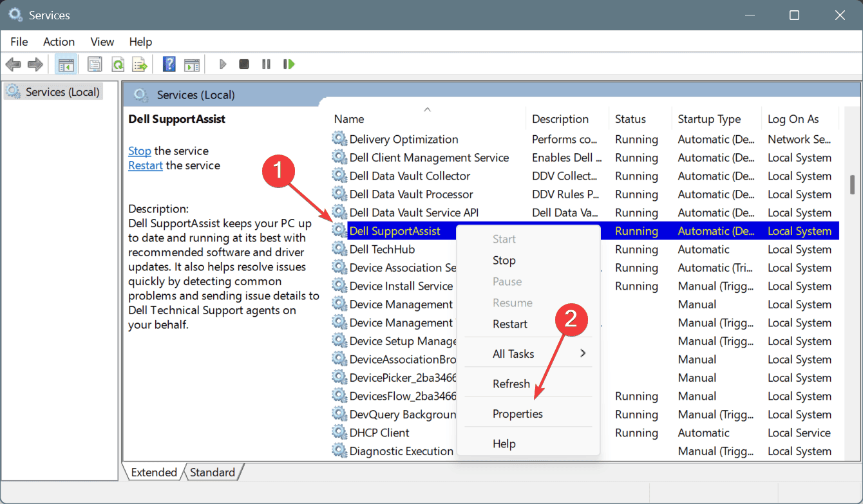Click the Stop the service link

(x=140, y=151)
